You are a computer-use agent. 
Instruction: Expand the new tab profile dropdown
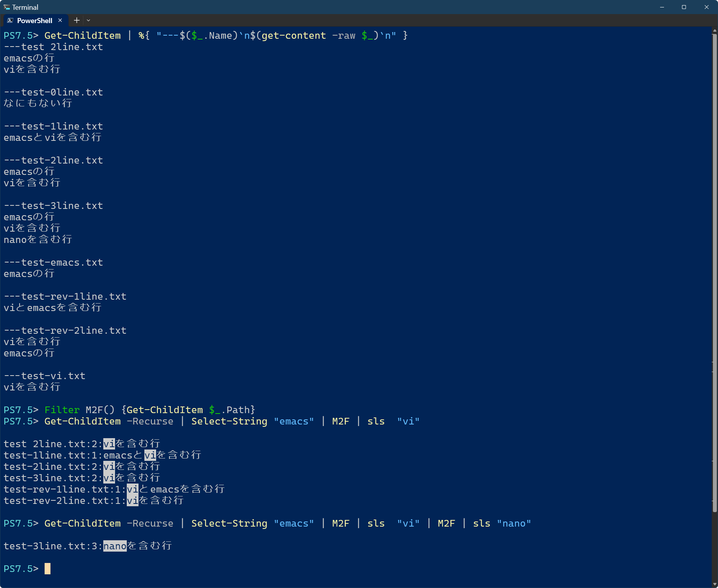pyautogui.click(x=88, y=20)
